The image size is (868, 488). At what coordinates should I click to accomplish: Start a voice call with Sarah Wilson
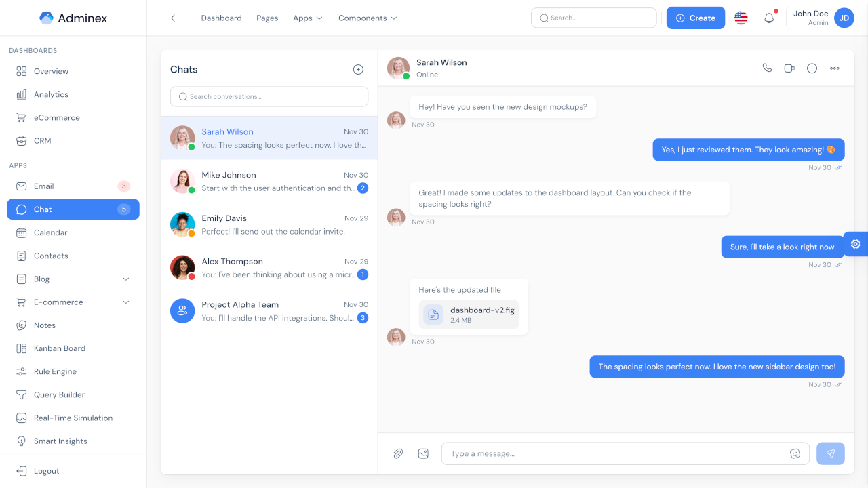(x=767, y=68)
